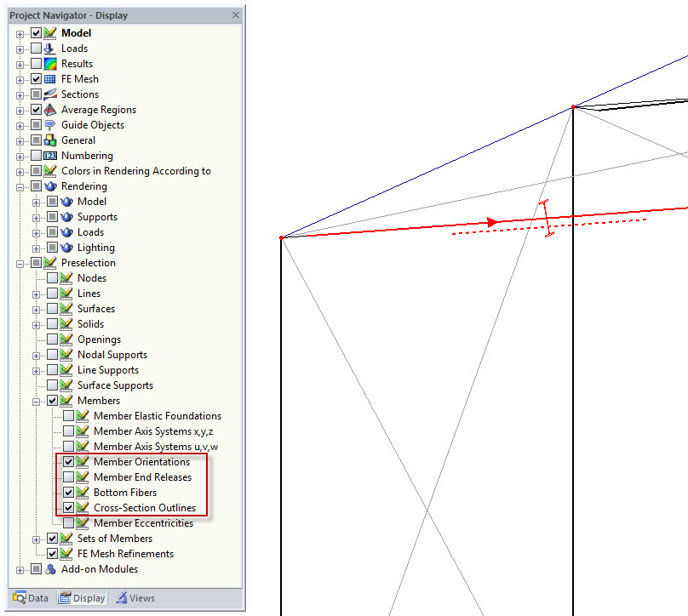
Task: Click the Member Orientations icon
Action: 83,462
